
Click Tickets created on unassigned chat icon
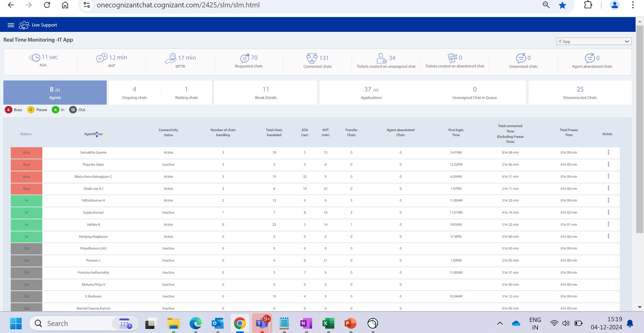[382, 58]
